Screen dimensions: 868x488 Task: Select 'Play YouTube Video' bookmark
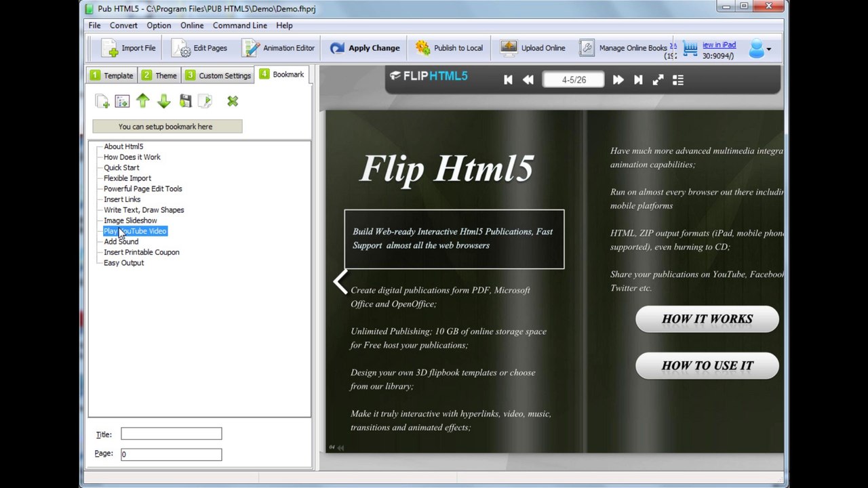(135, 231)
